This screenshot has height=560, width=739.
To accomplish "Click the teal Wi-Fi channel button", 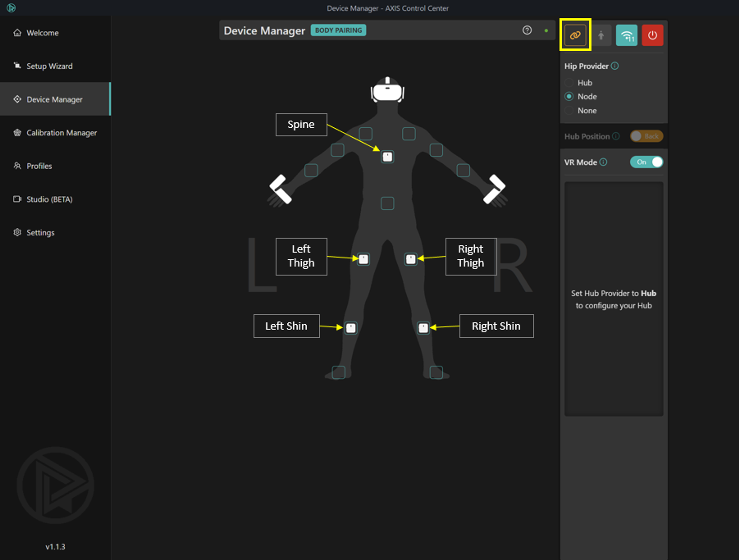I will point(626,35).
